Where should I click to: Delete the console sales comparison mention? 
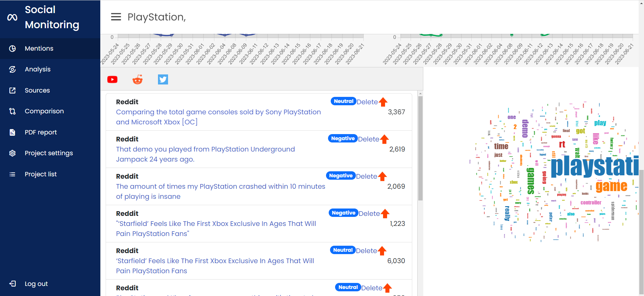point(367,102)
